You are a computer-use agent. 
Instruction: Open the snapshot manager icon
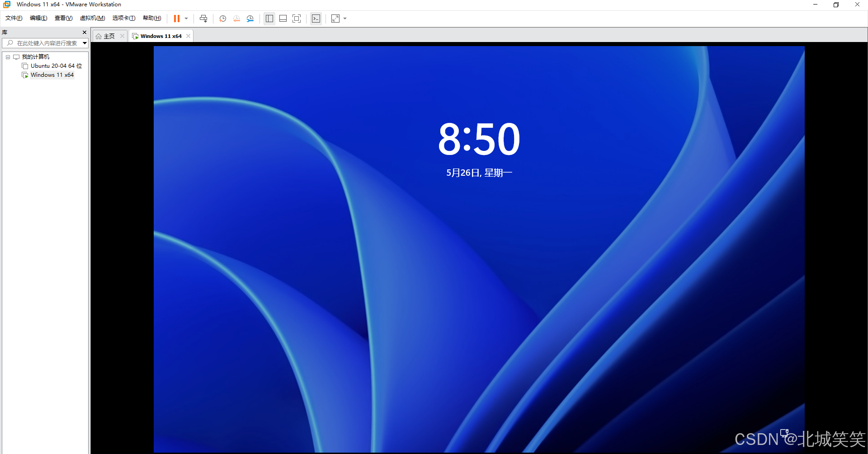(250, 19)
